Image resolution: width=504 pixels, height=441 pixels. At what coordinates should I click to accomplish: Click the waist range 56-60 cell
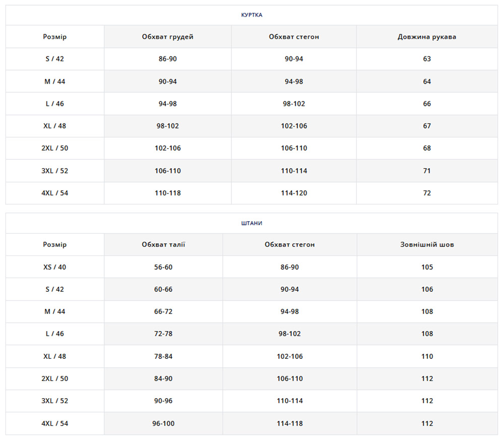163,267
